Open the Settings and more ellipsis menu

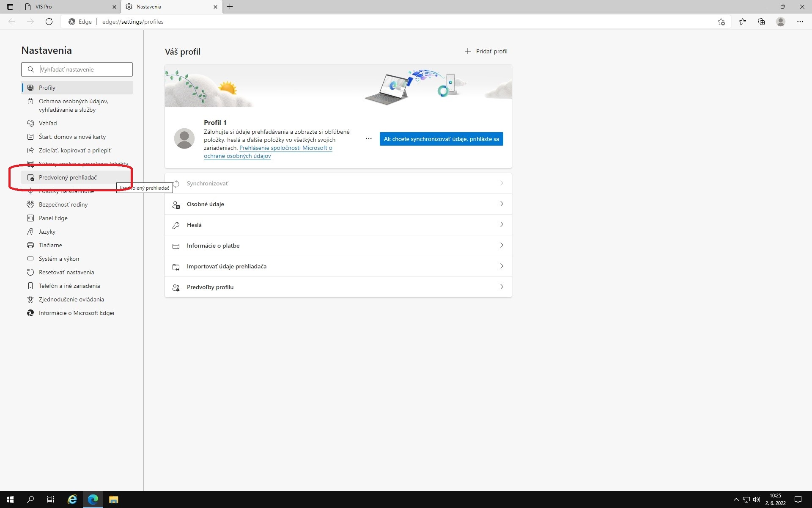click(x=800, y=22)
